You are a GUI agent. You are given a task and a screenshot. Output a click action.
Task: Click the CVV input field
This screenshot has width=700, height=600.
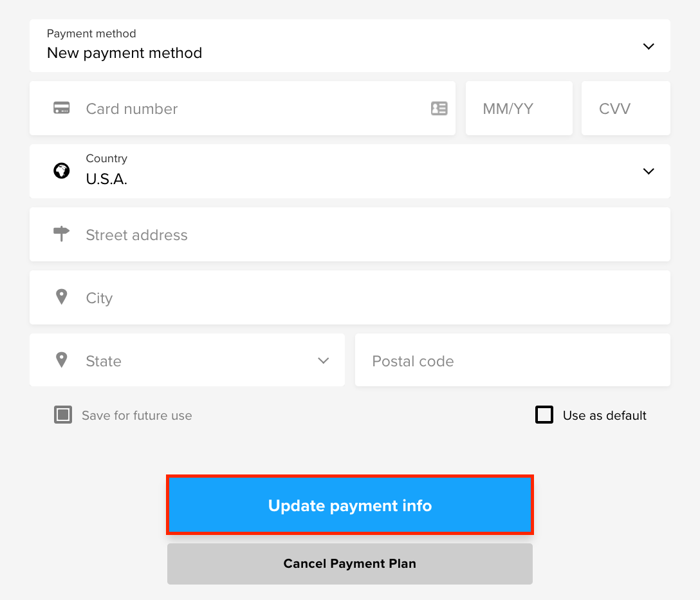pos(626,108)
